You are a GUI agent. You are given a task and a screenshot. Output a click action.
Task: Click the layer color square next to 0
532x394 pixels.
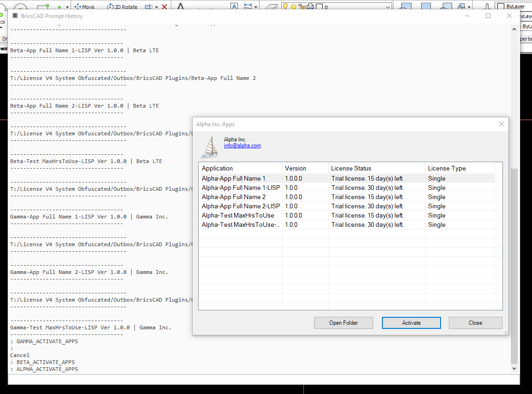[319, 6]
